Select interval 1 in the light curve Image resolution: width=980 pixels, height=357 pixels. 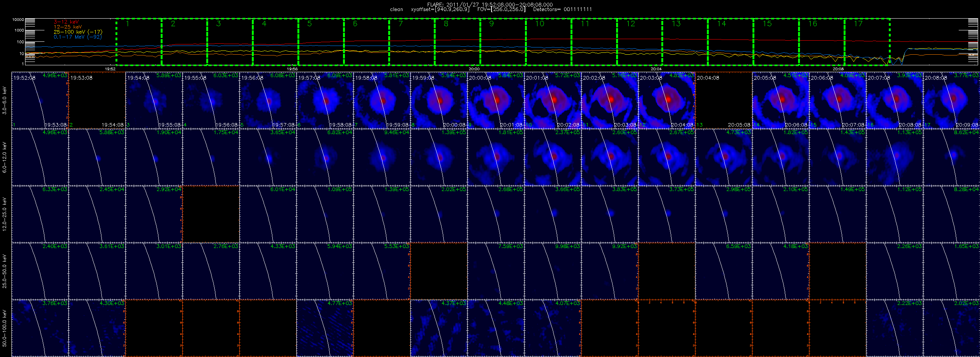point(139,41)
